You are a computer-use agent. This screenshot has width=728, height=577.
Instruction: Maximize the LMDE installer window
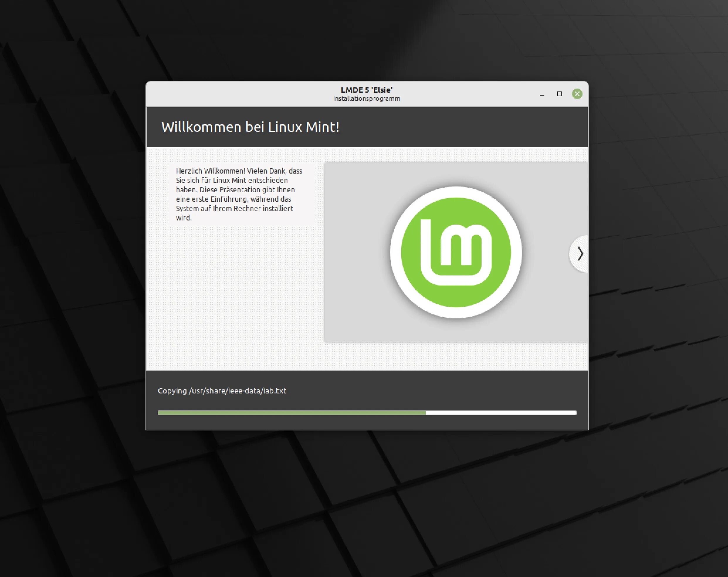point(560,94)
